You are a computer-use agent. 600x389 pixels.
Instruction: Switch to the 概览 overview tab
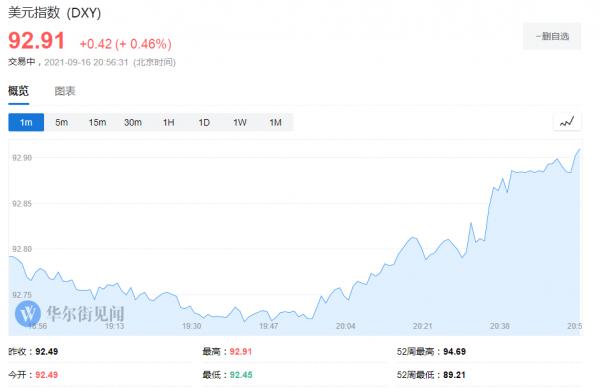pyautogui.click(x=18, y=91)
